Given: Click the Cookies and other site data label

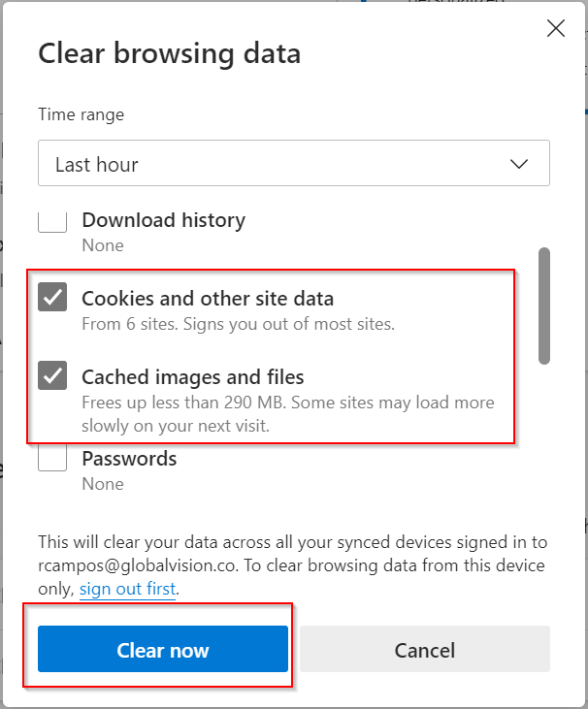Looking at the screenshot, I should [208, 298].
